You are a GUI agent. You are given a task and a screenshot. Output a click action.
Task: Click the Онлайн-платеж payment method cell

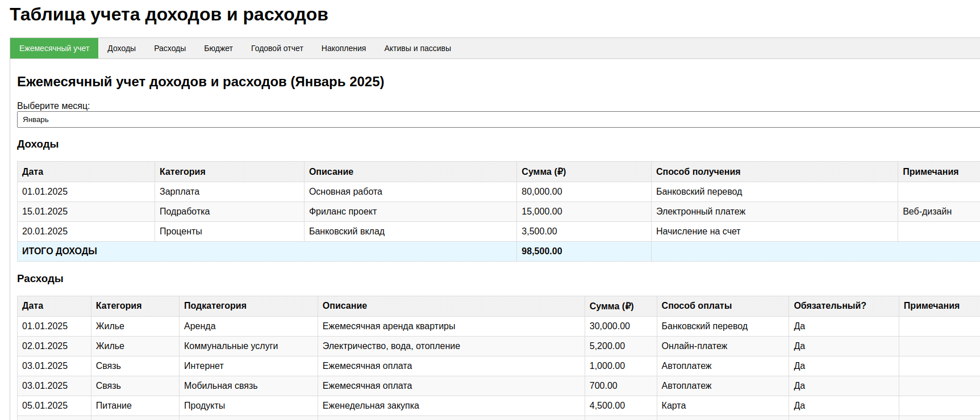coord(694,346)
